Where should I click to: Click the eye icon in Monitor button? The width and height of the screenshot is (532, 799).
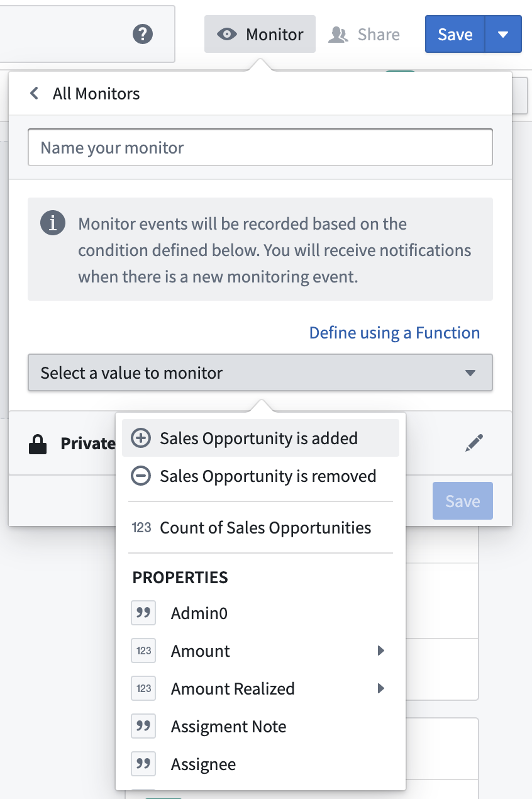226,34
